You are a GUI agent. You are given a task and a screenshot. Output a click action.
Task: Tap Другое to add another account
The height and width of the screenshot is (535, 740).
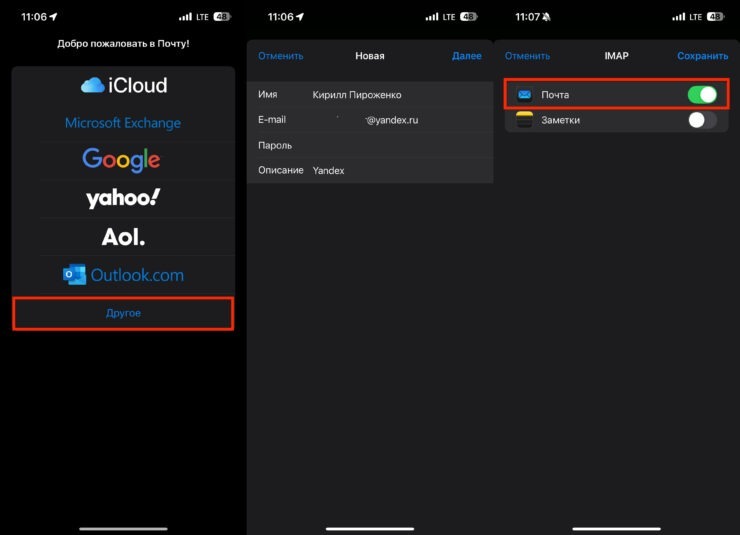click(x=123, y=313)
